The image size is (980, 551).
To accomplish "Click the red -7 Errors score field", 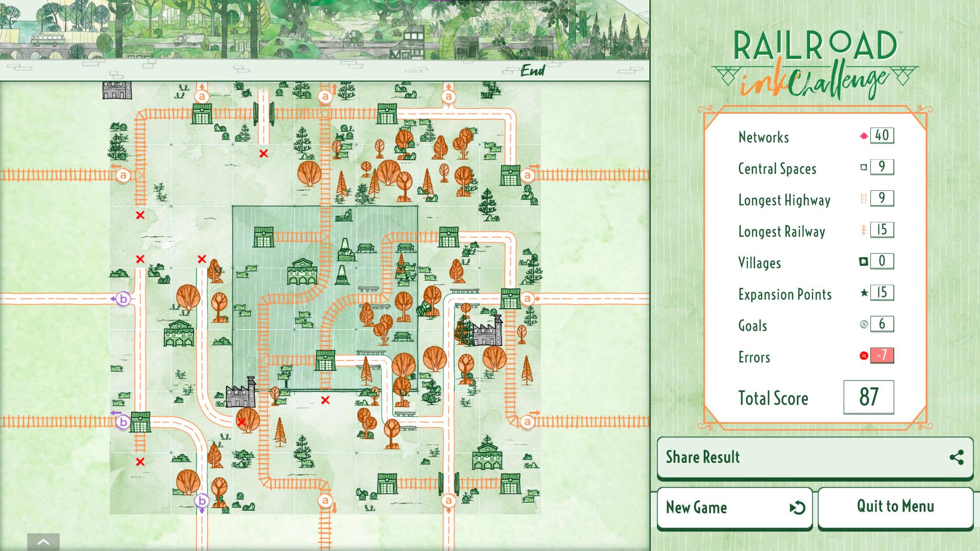I will click(x=883, y=356).
